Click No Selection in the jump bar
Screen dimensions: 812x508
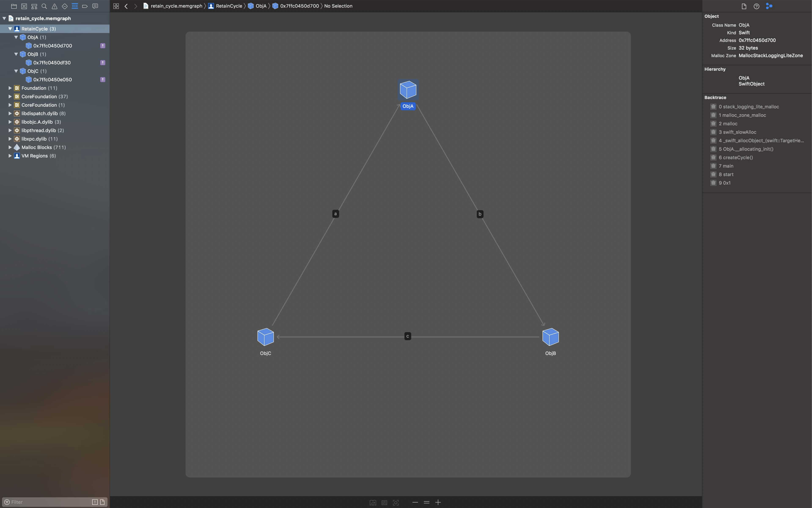338,6
